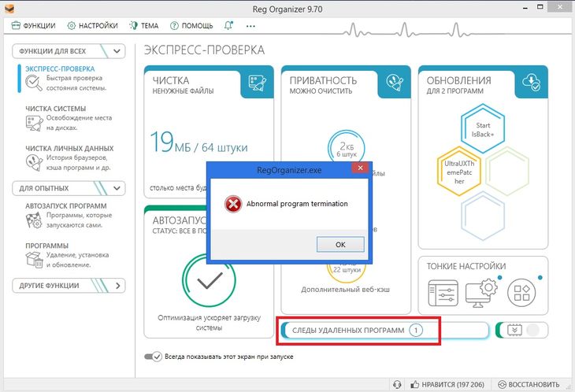The image size is (575, 392).
Task: Open the monitor gear tweaks icon
Action: (x=481, y=292)
